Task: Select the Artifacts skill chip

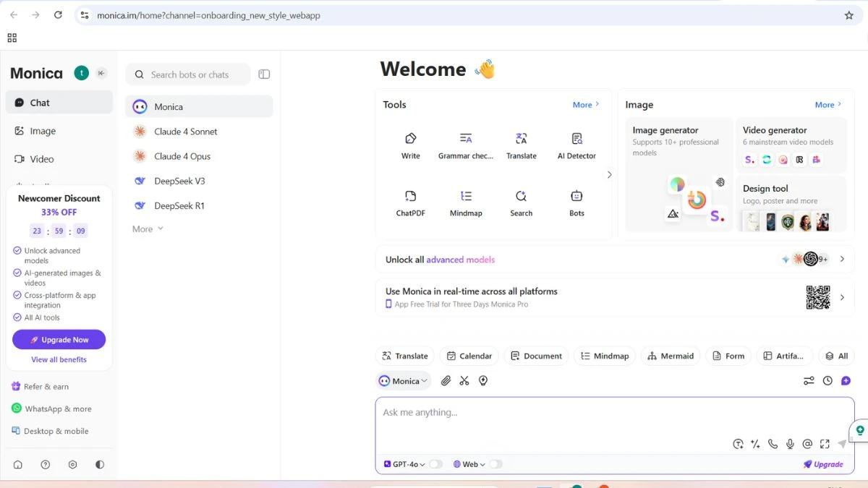Action: point(784,356)
